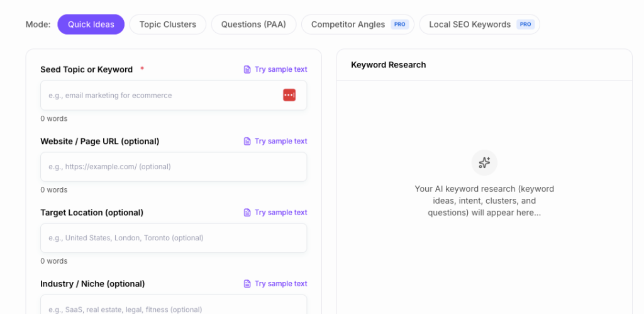This screenshot has height=314, width=644.
Task: Click the document icon beside Target Location sample text
Action: coord(247,212)
